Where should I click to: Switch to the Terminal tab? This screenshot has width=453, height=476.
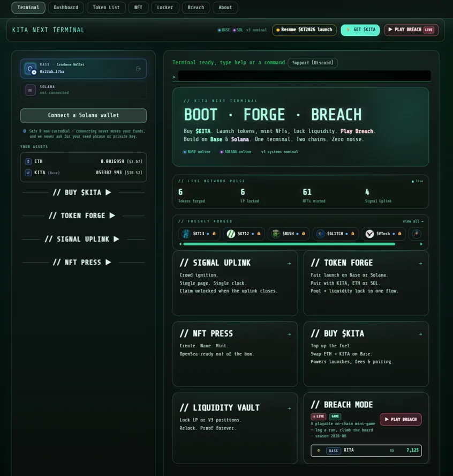(28, 8)
